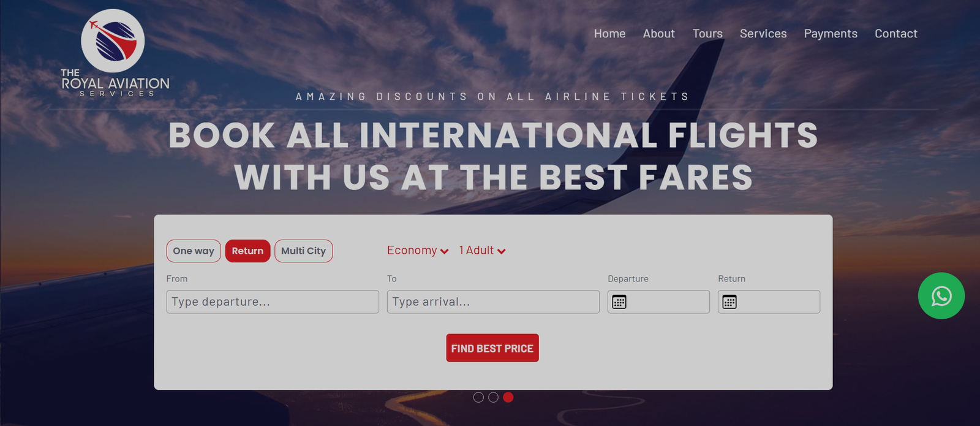
Task: Select the Multi City trip option
Action: coord(304,251)
